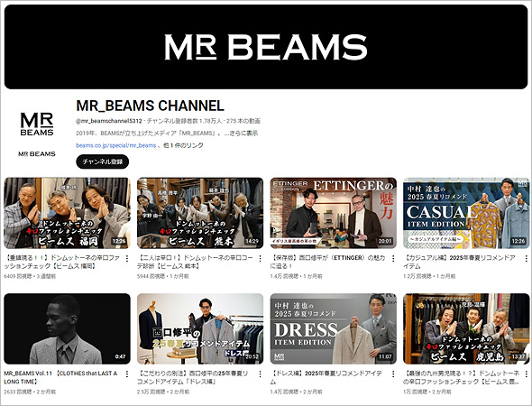
Task: Open more options for ビームス 福岡 video
Action: (127, 259)
